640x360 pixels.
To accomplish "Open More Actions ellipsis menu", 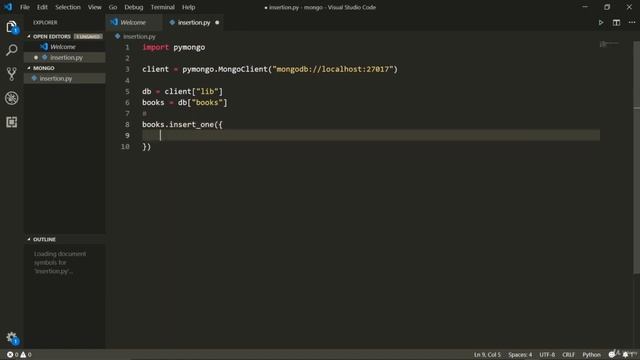I will coord(632,22).
